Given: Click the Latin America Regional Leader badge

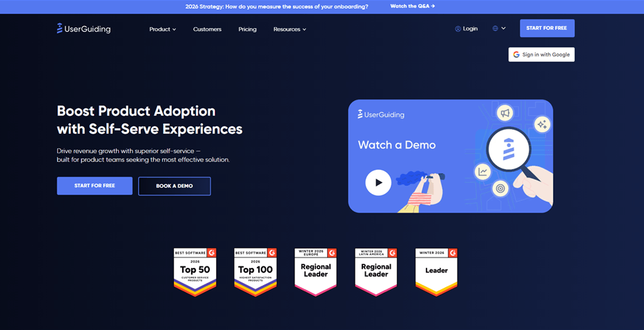Looking at the screenshot, I should point(375,271).
